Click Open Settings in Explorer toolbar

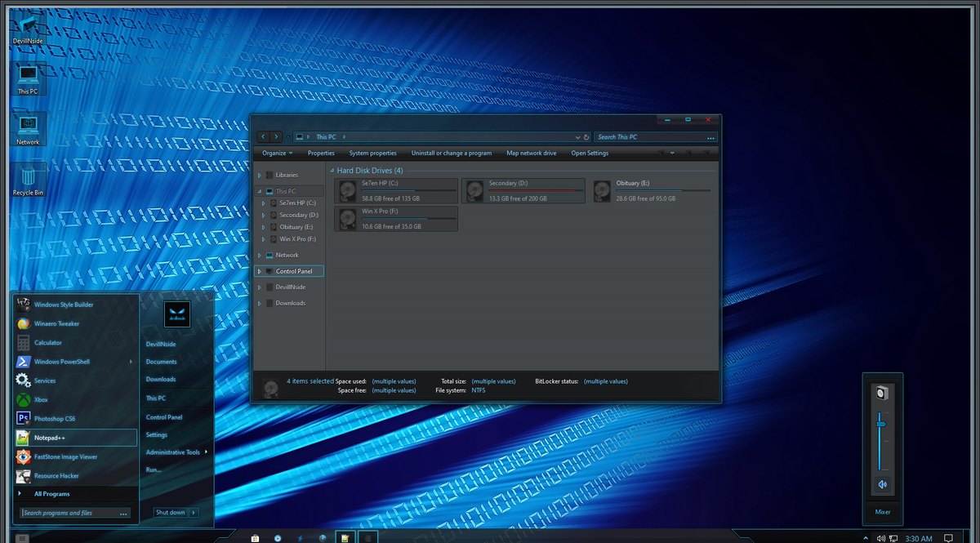point(590,153)
